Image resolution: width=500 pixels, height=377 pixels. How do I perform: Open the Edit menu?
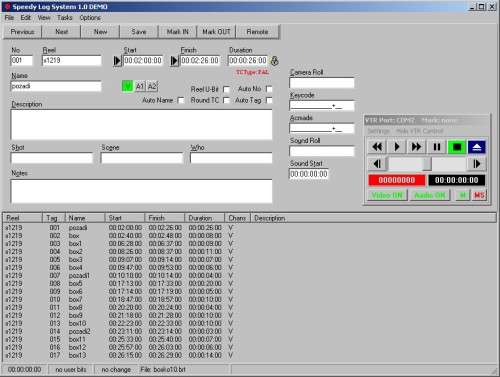coord(26,18)
